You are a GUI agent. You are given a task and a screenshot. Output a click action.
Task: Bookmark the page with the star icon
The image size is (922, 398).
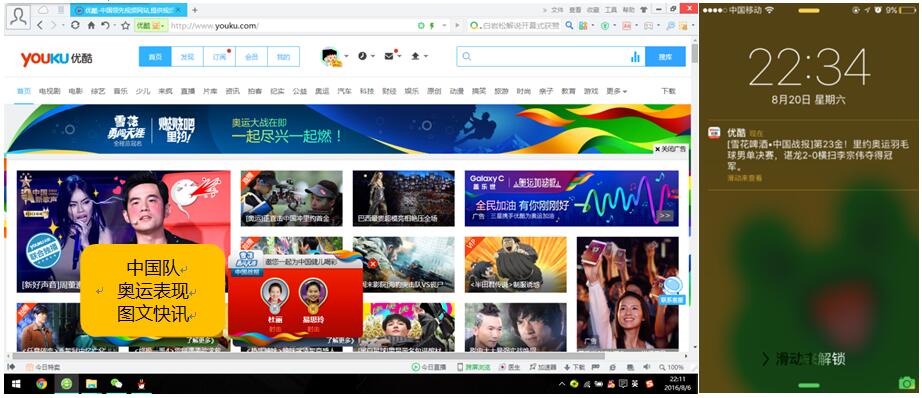click(125, 26)
